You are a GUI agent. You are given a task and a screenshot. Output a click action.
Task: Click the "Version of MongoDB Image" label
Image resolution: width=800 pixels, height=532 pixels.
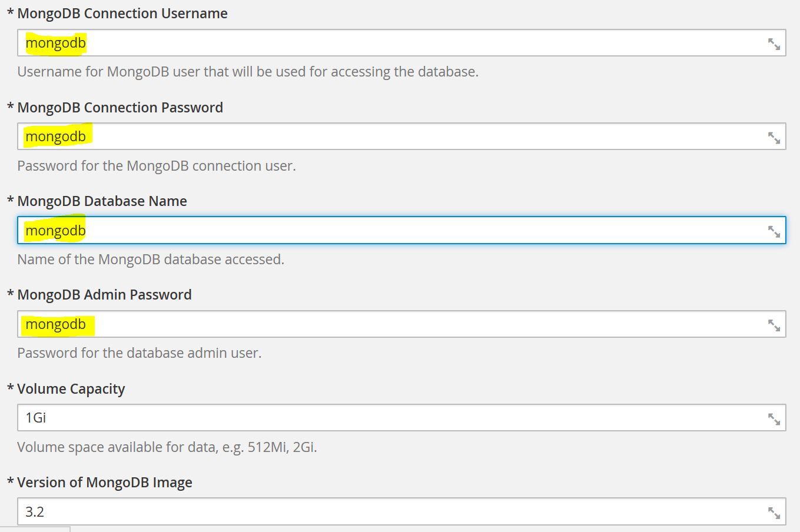[x=104, y=483]
